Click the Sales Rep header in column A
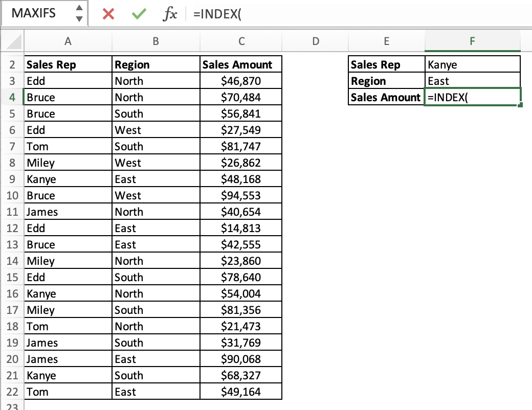The image size is (532, 410). (68, 64)
